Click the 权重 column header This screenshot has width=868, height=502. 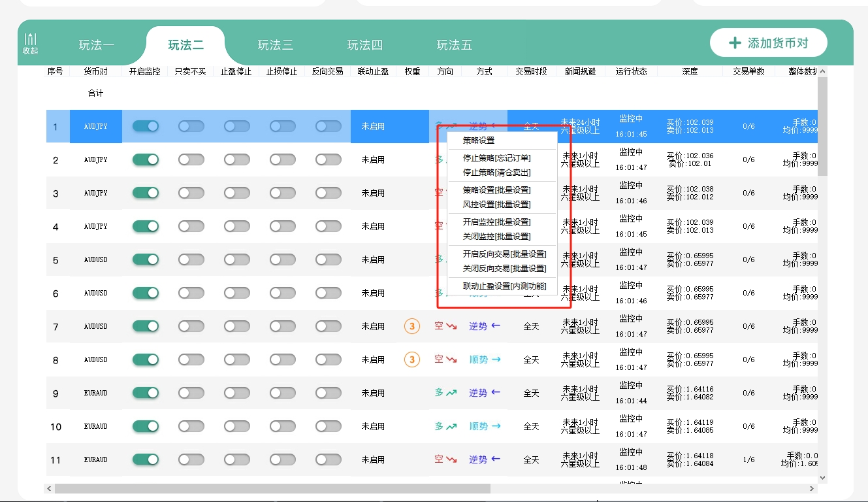click(412, 71)
